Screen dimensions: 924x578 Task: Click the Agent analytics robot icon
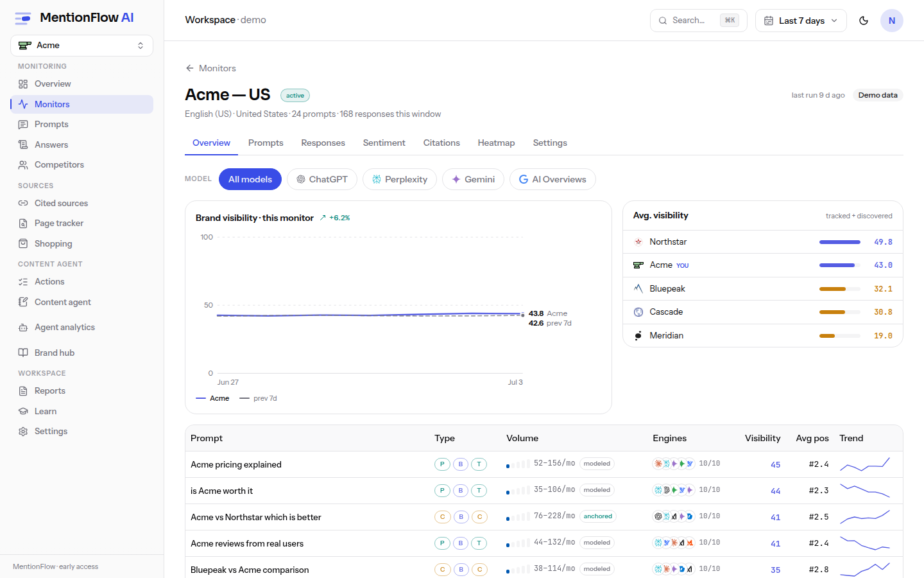23,328
